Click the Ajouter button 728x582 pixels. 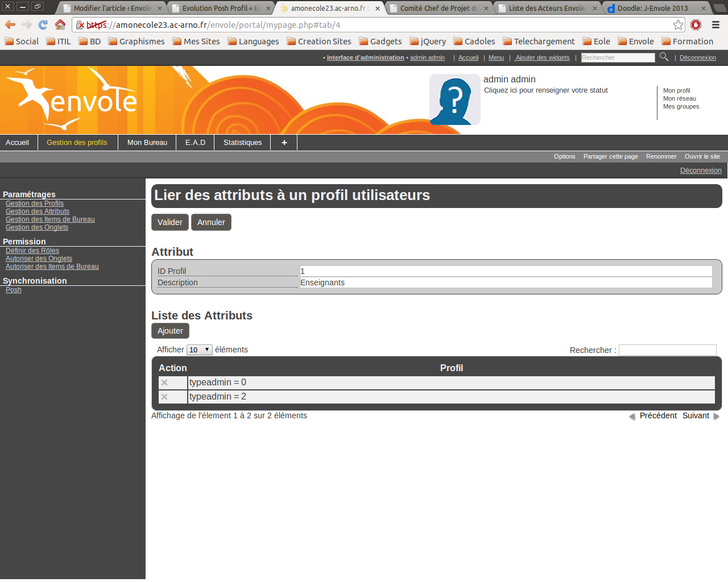click(x=170, y=331)
